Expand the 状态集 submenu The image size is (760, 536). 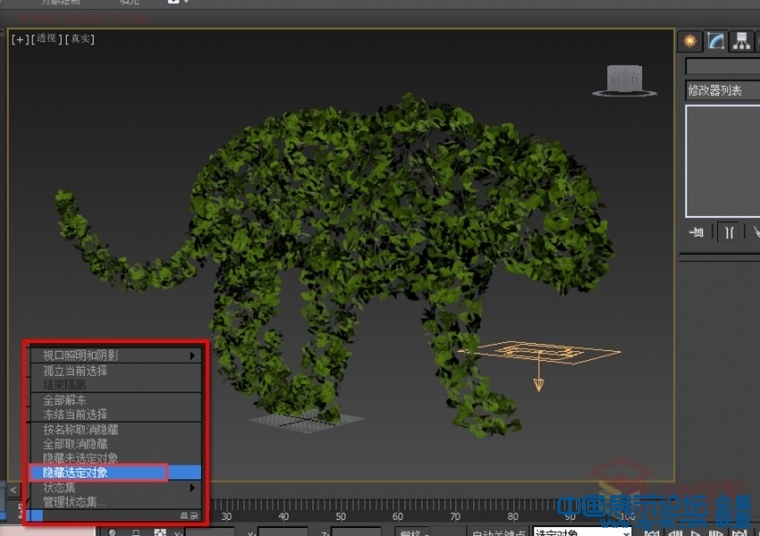point(116,488)
